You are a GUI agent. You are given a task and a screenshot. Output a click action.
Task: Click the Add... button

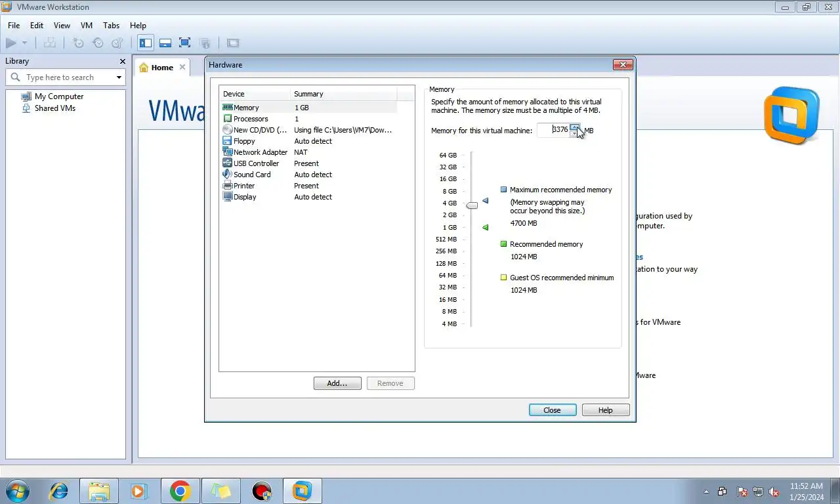pyautogui.click(x=337, y=383)
